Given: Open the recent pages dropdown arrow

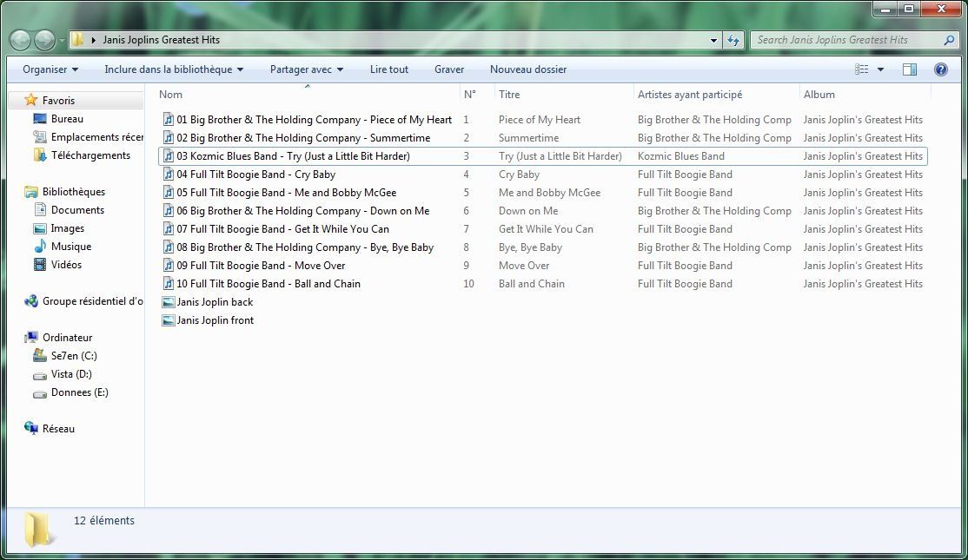Looking at the screenshot, I should click(62, 41).
